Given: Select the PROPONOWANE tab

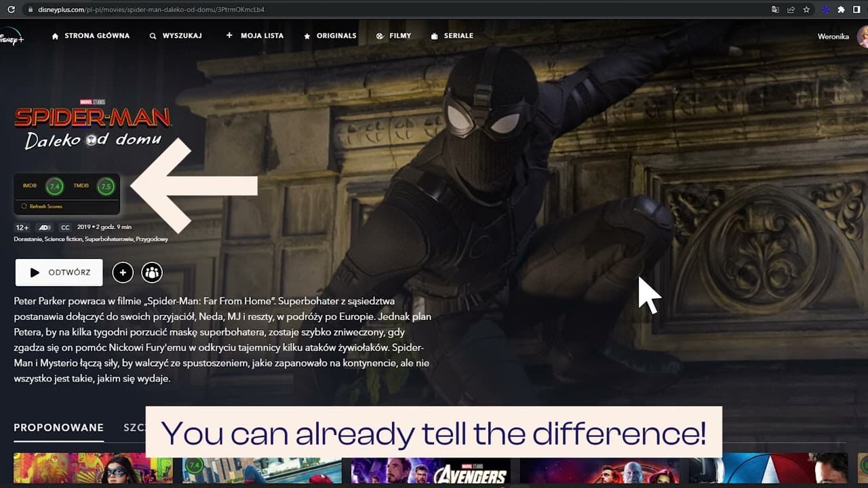Looking at the screenshot, I should pos(59,428).
